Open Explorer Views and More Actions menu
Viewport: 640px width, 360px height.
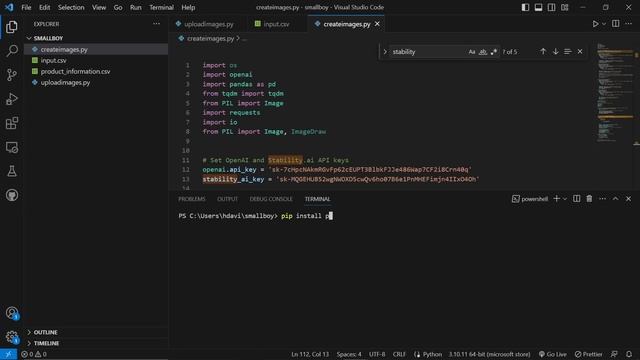pyautogui.click(x=156, y=24)
